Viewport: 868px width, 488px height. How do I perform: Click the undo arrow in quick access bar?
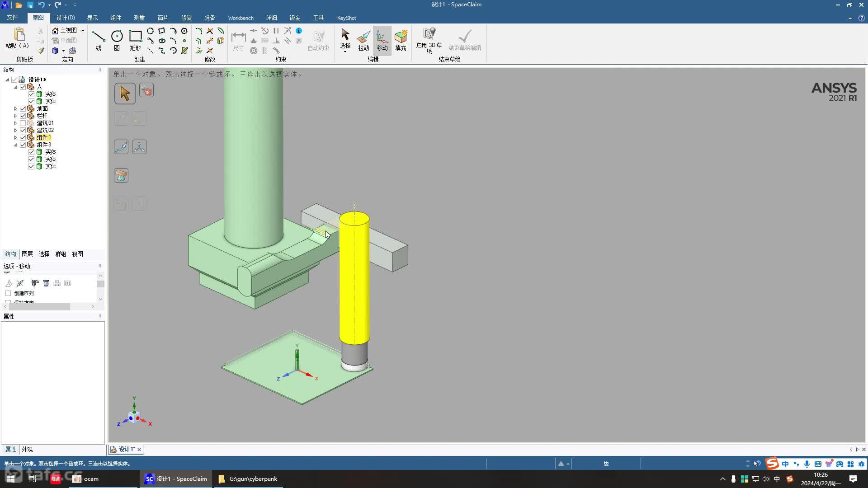point(41,5)
